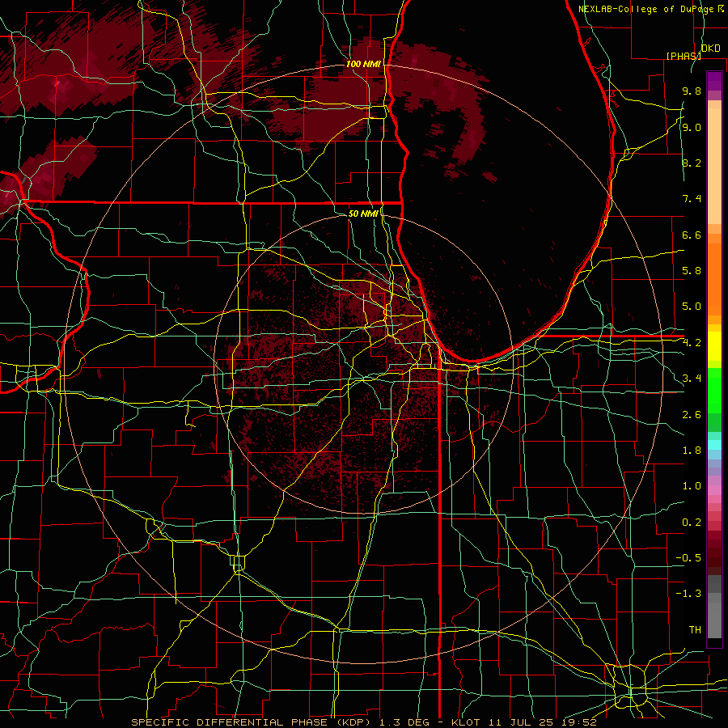Pick the yellow band of the color bar
Screen dimensions: 728x728
point(714,346)
